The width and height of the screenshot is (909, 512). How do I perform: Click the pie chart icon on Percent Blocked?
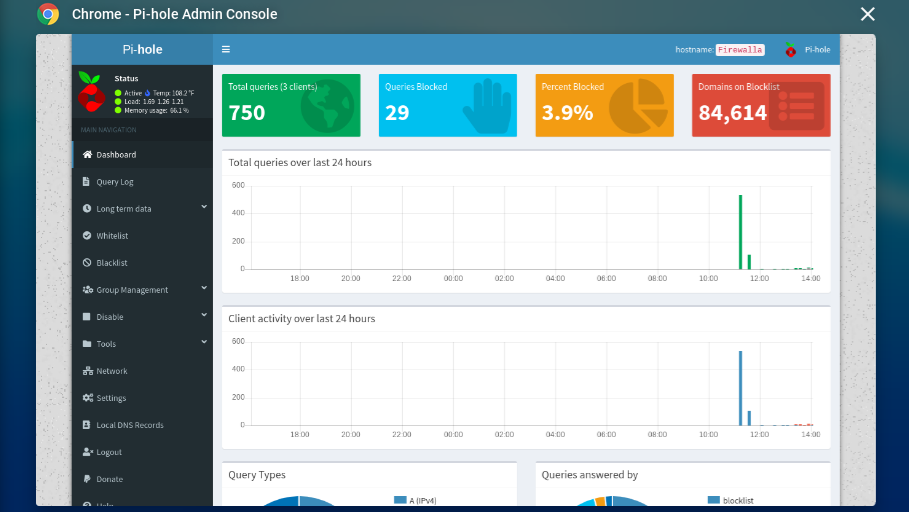point(638,107)
